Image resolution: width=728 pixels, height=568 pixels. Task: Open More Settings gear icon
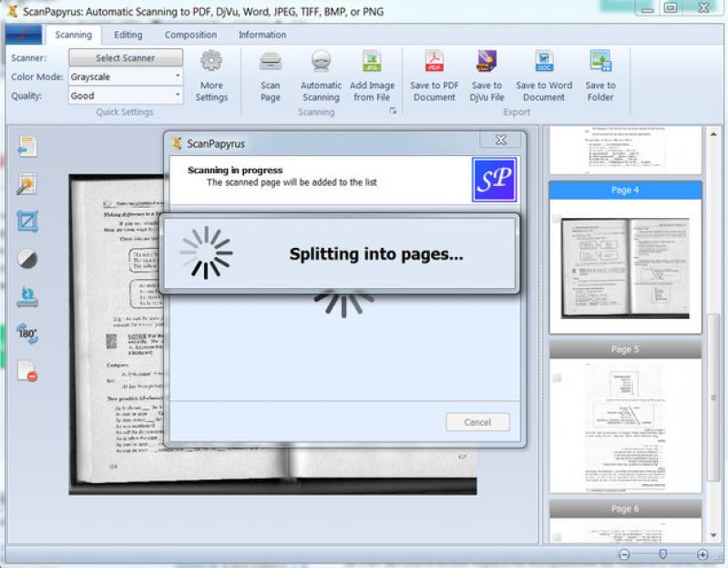pyautogui.click(x=211, y=60)
